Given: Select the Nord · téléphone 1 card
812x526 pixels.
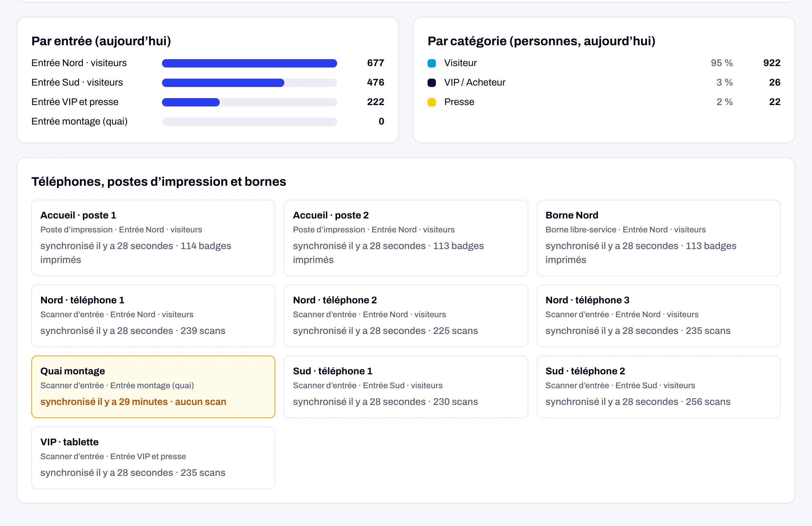Looking at the screenshot, I should coord(153,316).
